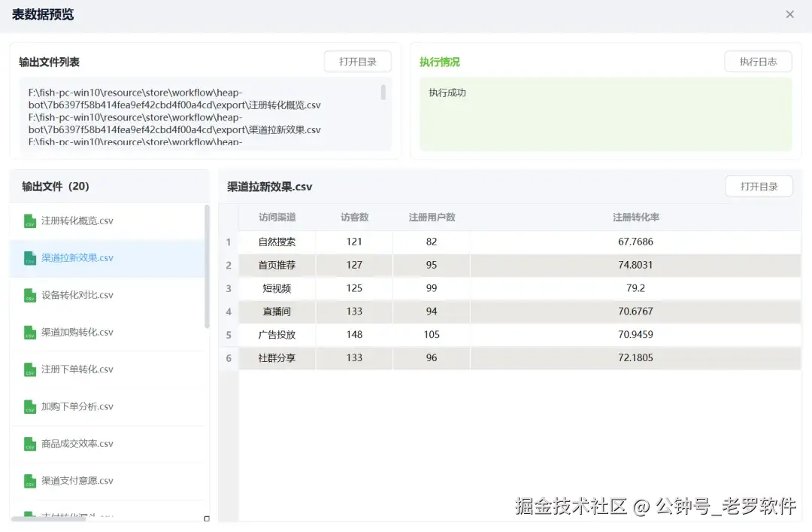Screen dimensions: 812x532
Task: Click visitor count 127 cell
Action: (x=354, y=266)
